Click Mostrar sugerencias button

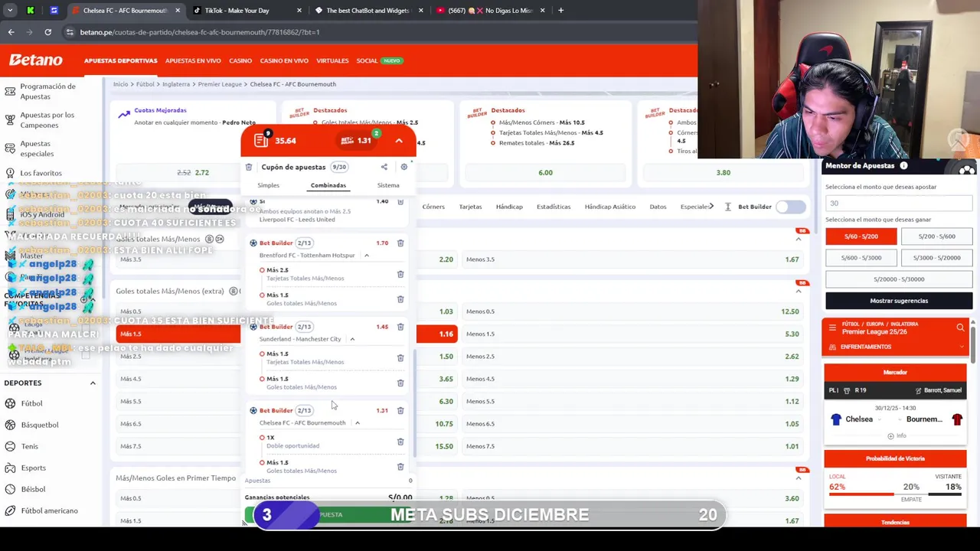(899, 301)
